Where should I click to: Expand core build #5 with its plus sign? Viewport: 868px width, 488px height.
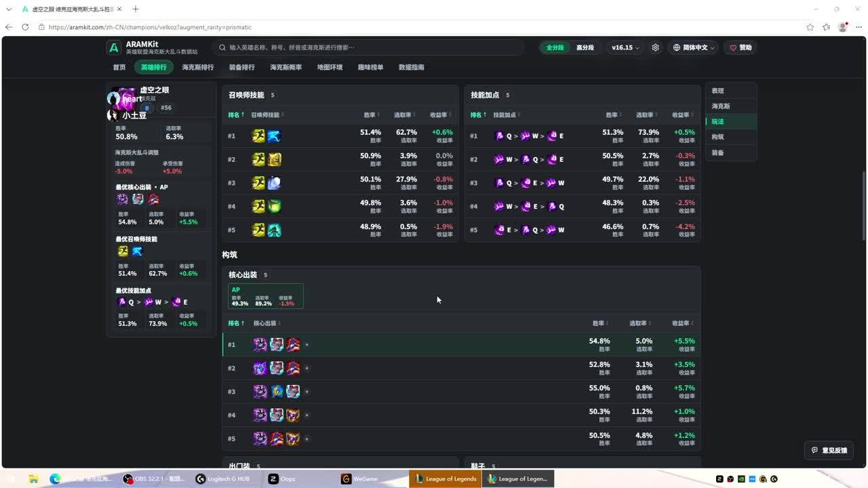pos(307,439)
